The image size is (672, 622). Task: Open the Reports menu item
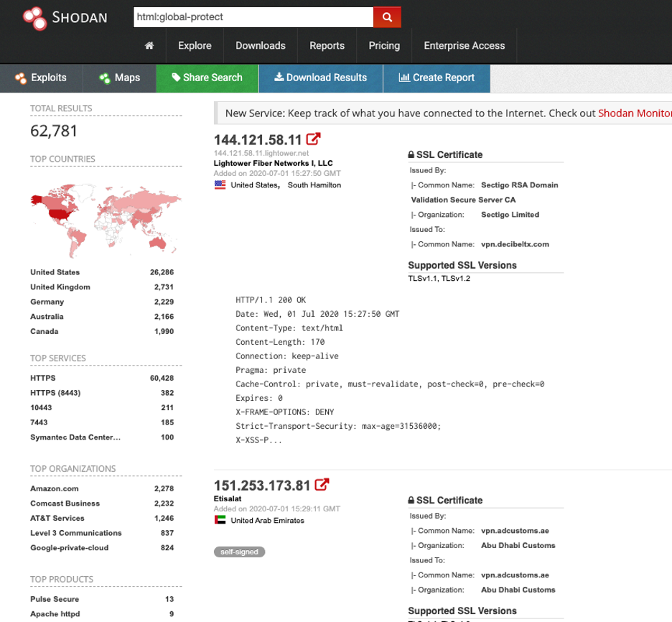(x=327, y=45)
